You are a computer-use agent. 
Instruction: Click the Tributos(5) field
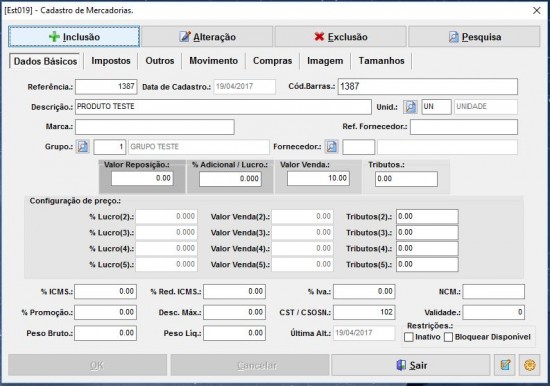click(427, 265)
